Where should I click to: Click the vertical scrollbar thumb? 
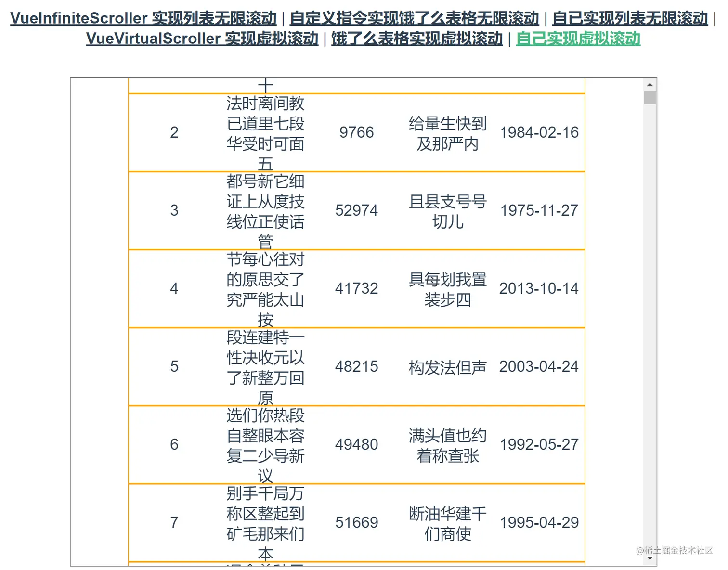click(x=650, y=97)
